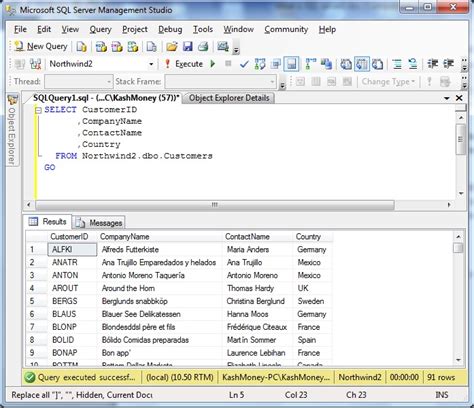Toggle Include Client Statistics

pos(326,64)
